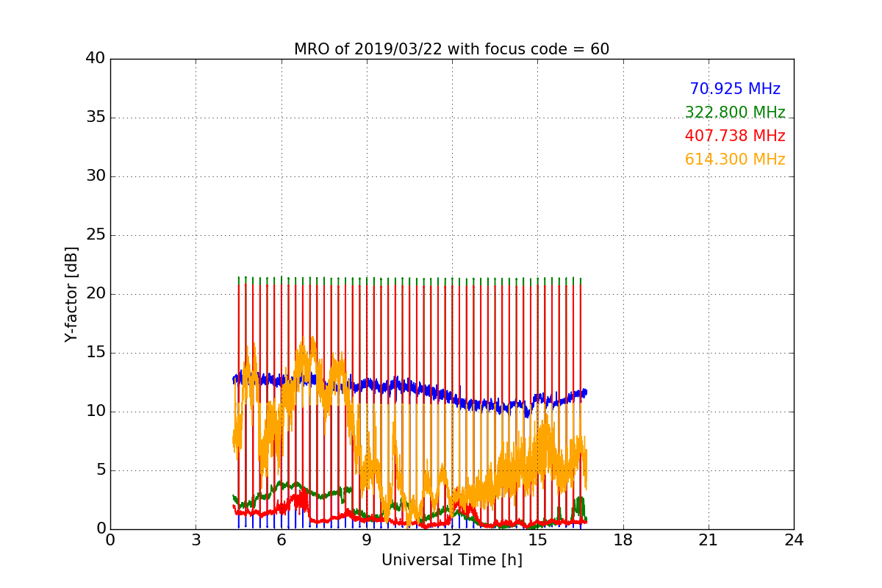Click the x-axis tick label '21'
This screenshot has width=882, height=588.
coord(709,540)
